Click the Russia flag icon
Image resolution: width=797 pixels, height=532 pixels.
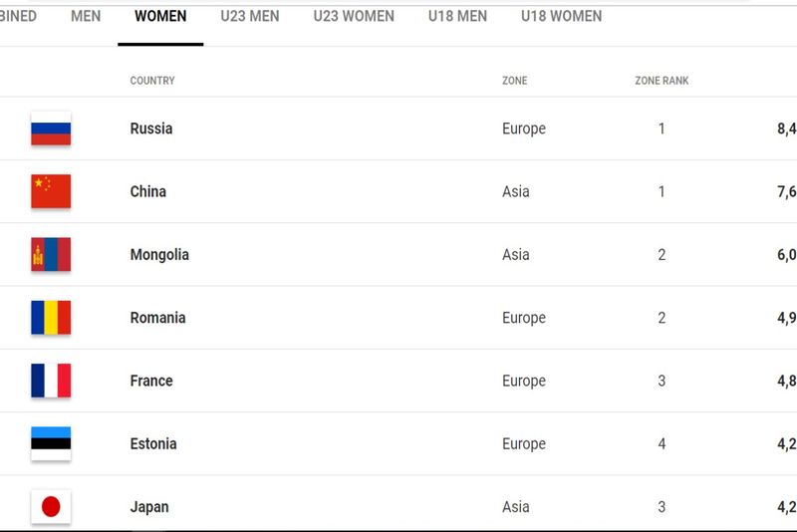pos(51,129)
